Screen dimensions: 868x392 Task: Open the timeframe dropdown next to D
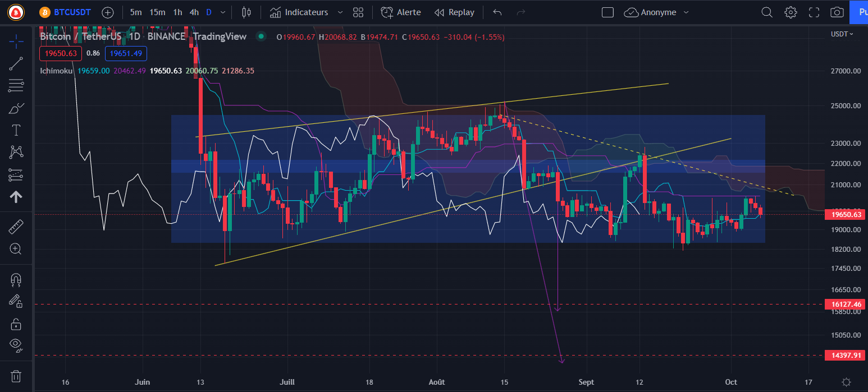click(x=222, y=11)
